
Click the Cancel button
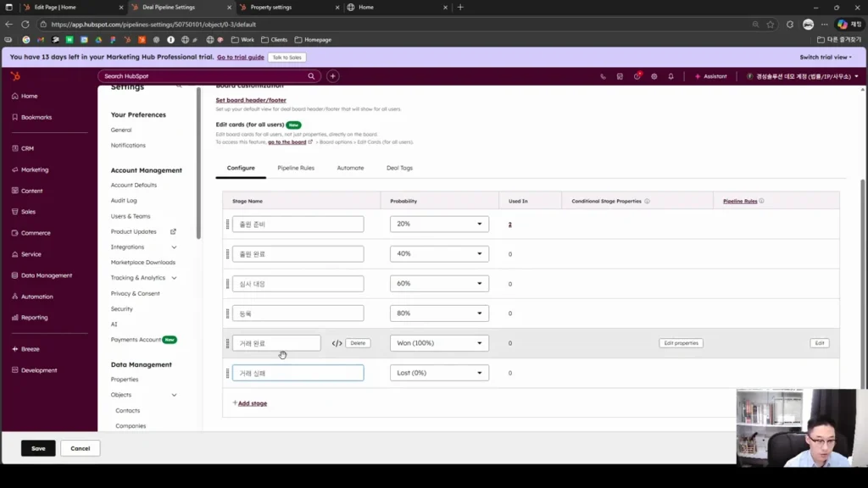click(81, 448)
